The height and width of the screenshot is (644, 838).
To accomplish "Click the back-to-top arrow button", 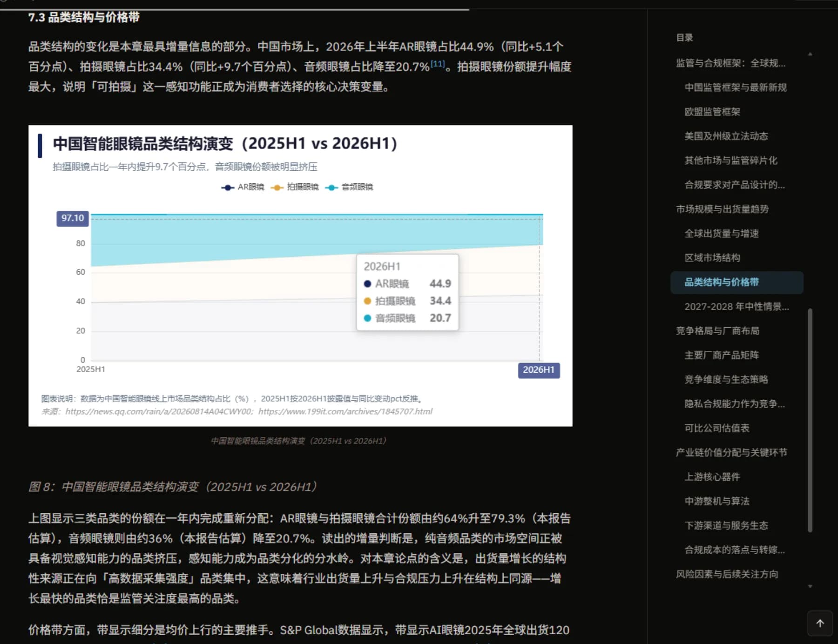I will (x=820, y=624).
